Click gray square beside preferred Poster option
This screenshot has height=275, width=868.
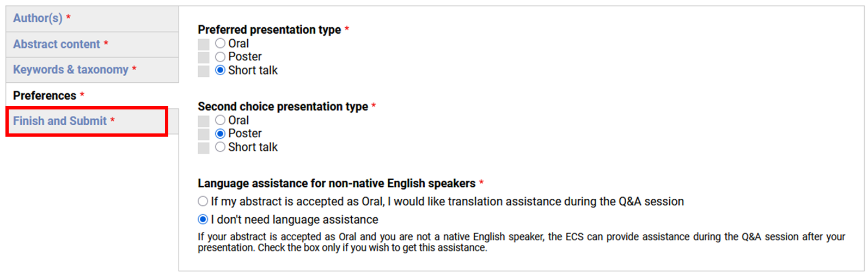(204, 57)
